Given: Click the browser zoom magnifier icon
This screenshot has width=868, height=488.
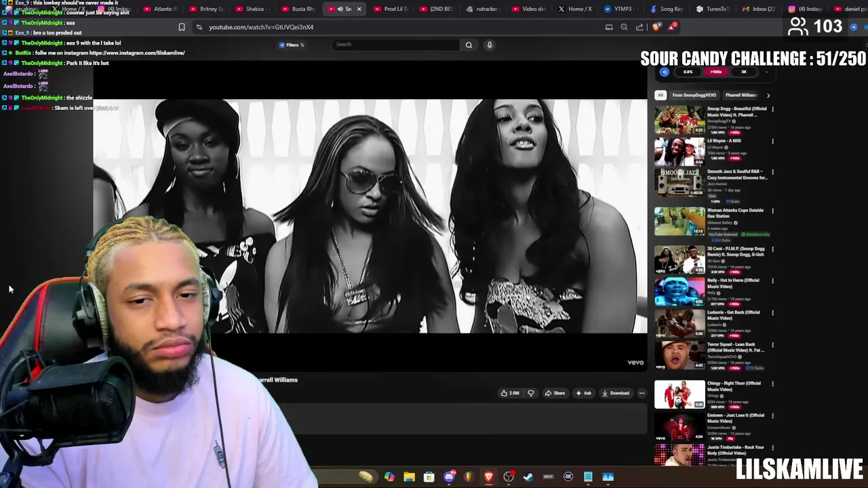Looking at the screenshot, I should click(x=624, y=27).
